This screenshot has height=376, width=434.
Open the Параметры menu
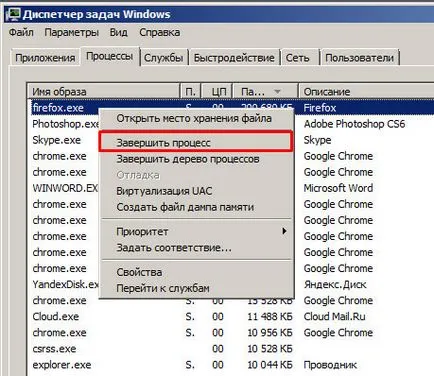(72, 32)
